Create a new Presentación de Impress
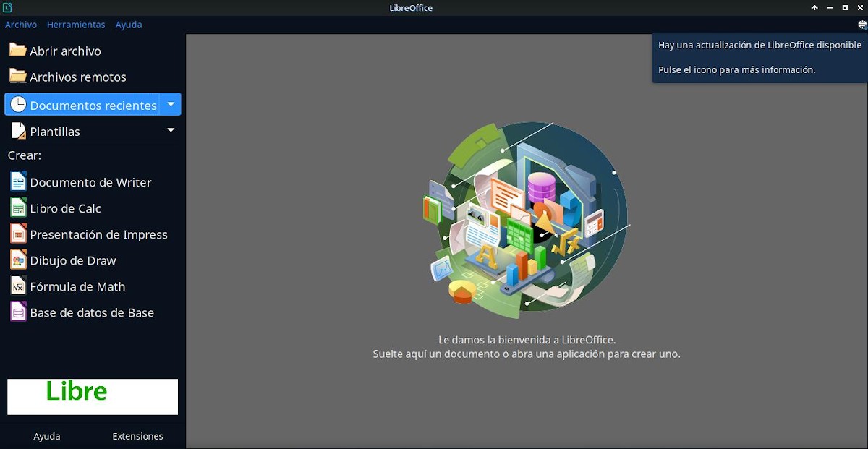Viewport: 868px width, 449px height. [x=93, y=234]
